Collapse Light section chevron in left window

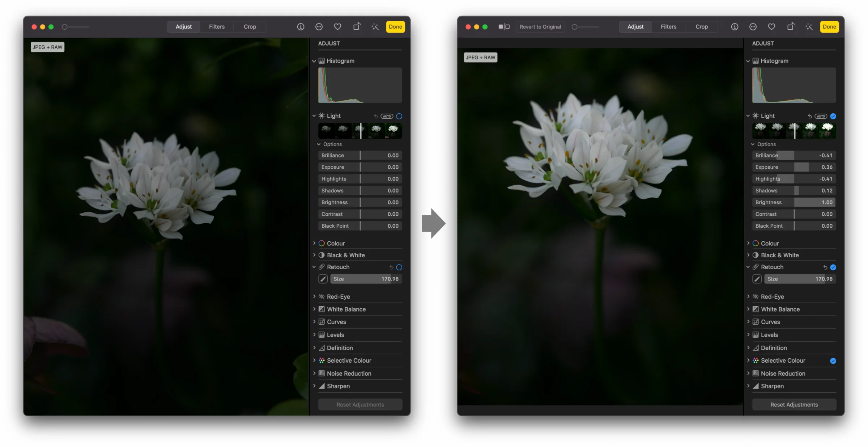tap(314, 116)
